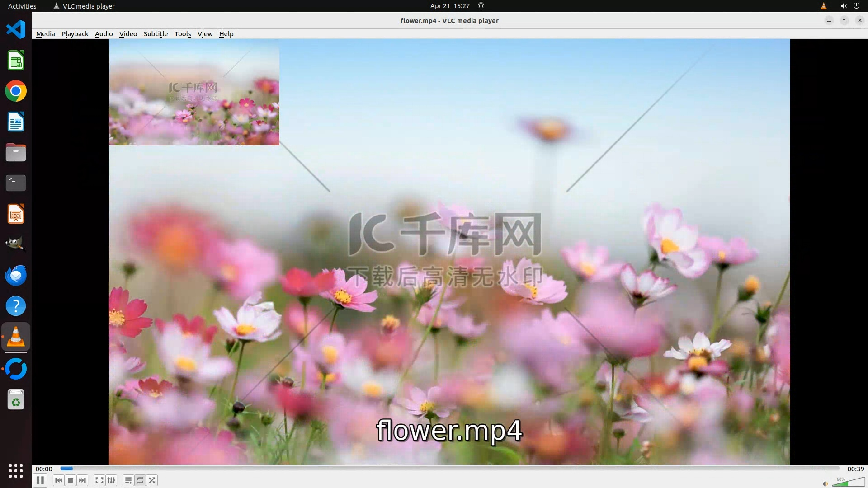Click the playback seek bar
868x488 pixels.
pyautogui.click(x=450, y=469)
